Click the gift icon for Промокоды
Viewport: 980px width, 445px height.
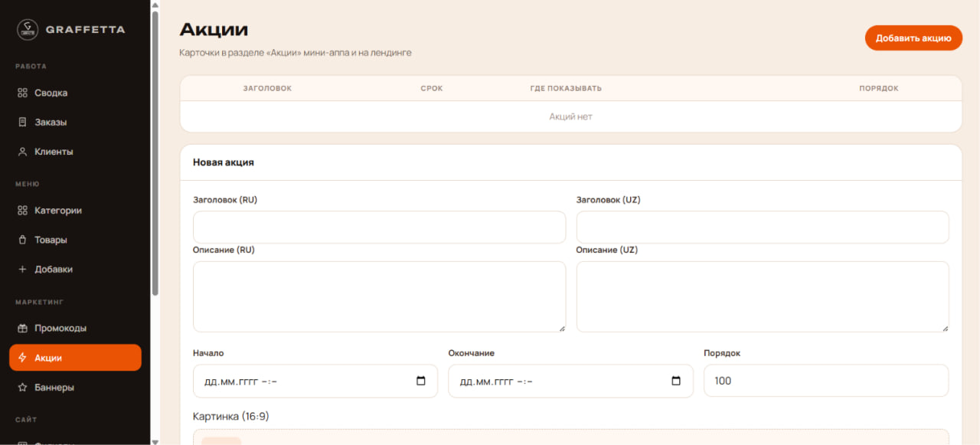(x=22, y=328)
